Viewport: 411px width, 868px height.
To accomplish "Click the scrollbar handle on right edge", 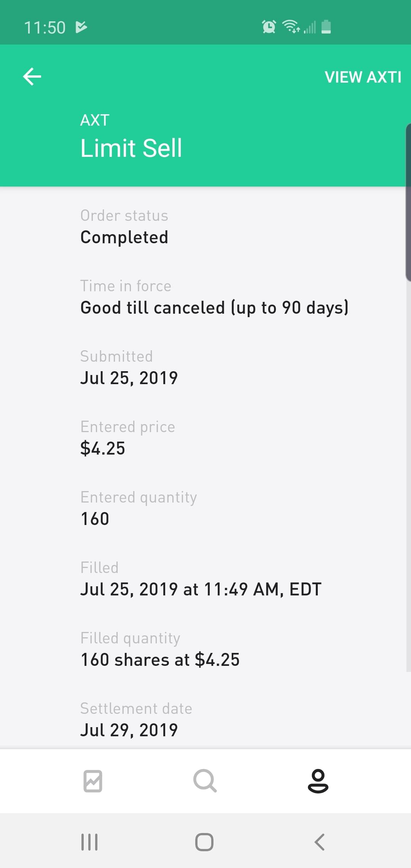I will click(408, 202).
